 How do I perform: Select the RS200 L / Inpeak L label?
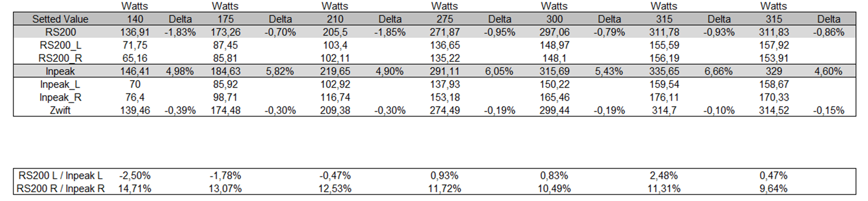pos(60,175)
